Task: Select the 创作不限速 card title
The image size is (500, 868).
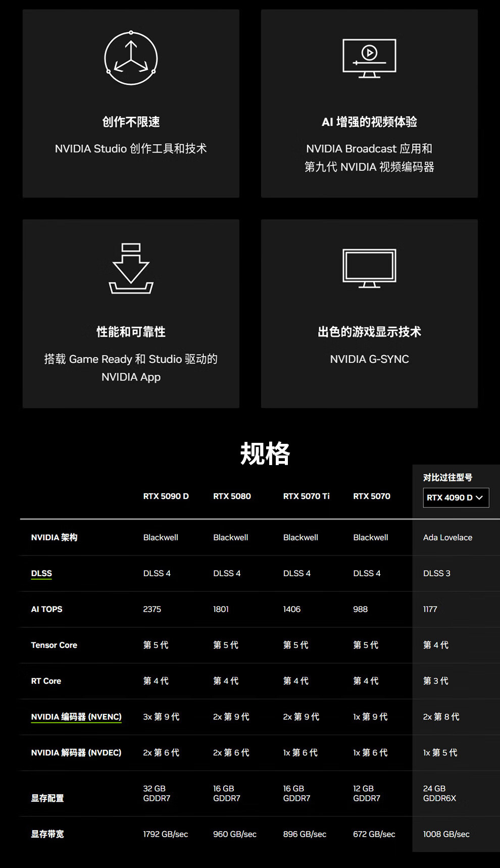Action: coord(131,122)
